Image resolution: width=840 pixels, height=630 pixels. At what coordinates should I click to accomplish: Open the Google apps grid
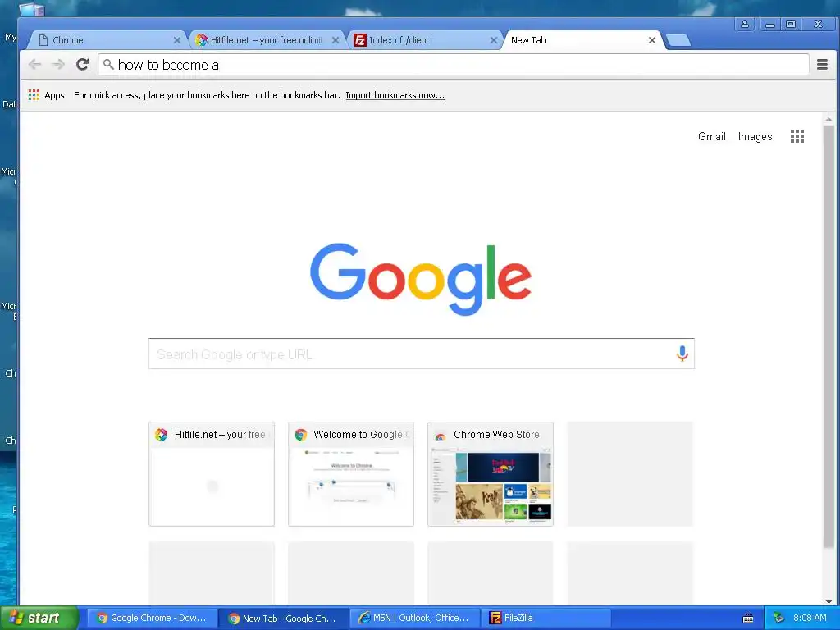[x=797, y=136]
